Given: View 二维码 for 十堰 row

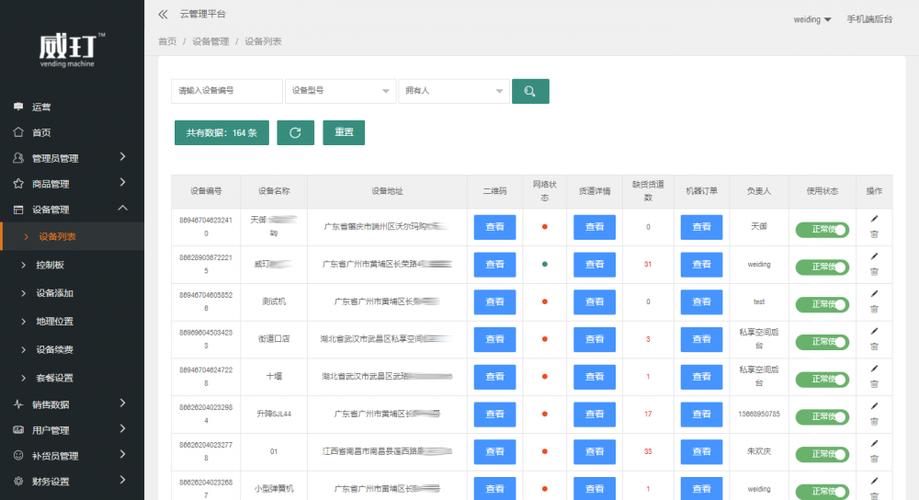Looking at the screenshot, I should (495, 377).
